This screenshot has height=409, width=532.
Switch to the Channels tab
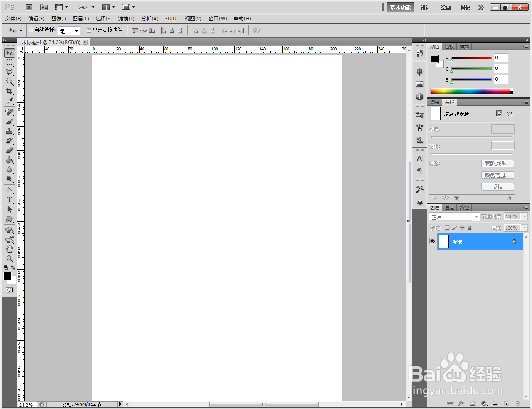click(449, 208)
